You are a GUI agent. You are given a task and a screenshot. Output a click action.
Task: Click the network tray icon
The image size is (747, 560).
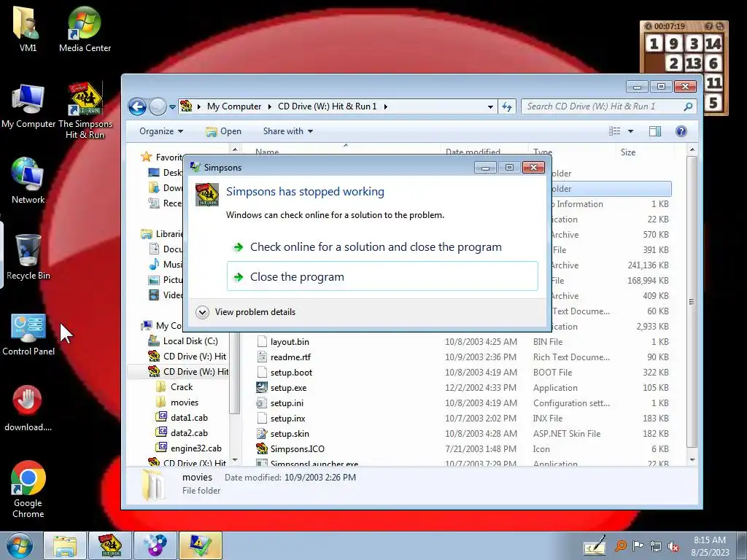pos(656,546)
